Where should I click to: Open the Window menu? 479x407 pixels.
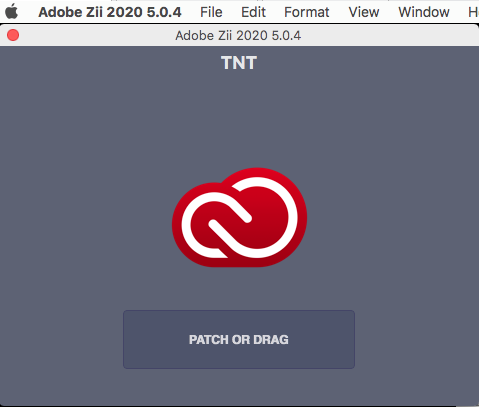click(x=424, y=12)
